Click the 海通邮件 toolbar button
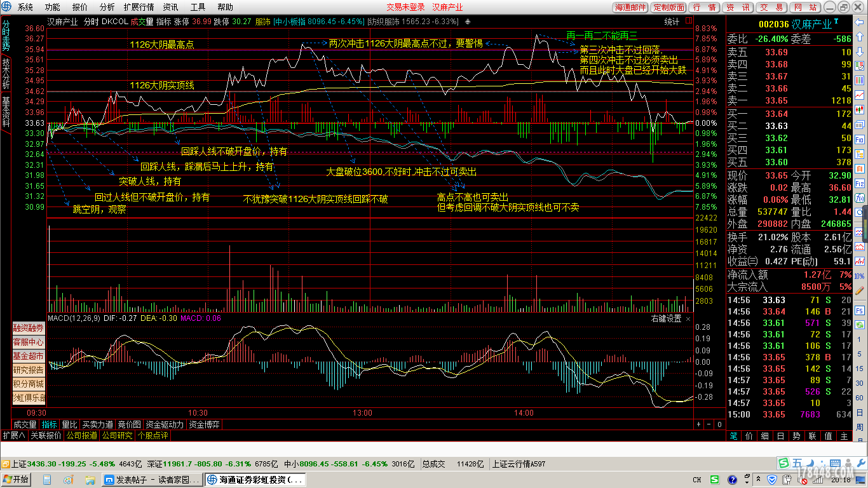The image size is (868, 488). 630,7
